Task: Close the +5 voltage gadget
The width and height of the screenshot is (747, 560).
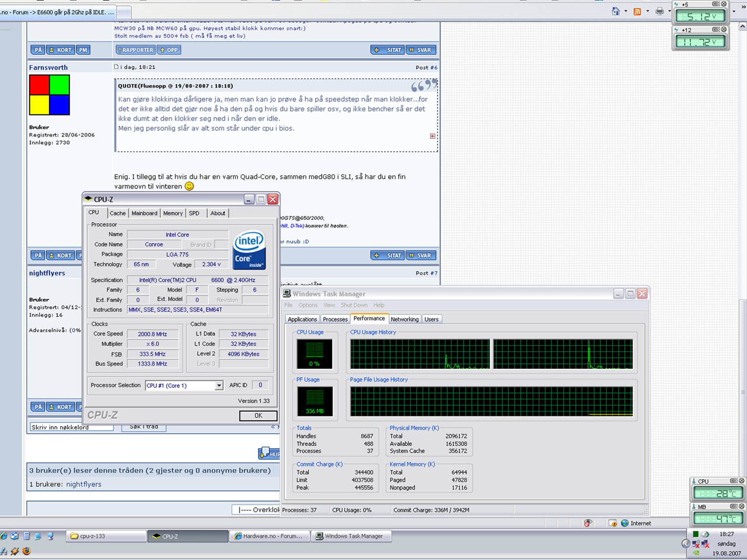Action: 724,4
